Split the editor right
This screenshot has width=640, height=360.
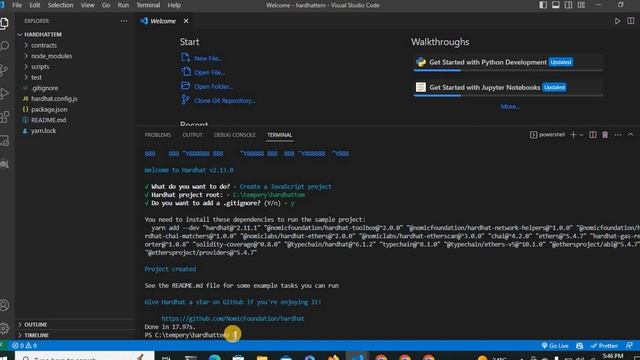[631, 21]
